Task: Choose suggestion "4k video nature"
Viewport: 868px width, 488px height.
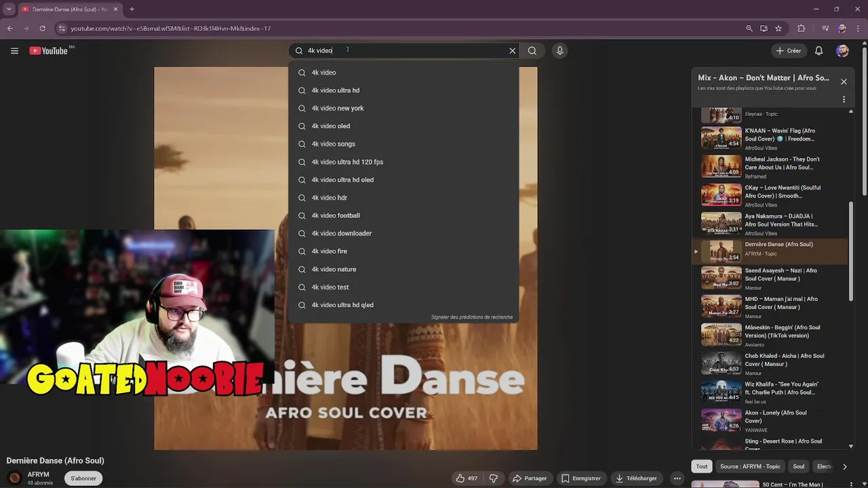Action: point(403,269)
